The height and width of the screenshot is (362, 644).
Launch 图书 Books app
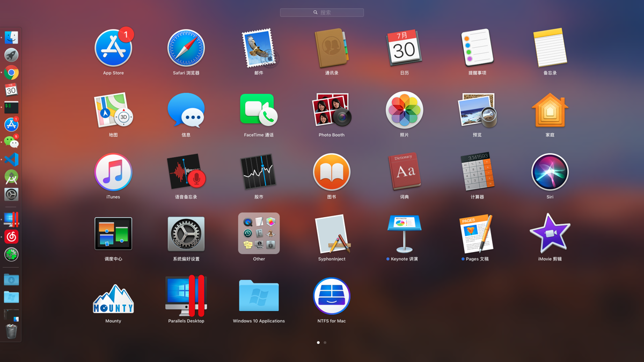[332, 172]
